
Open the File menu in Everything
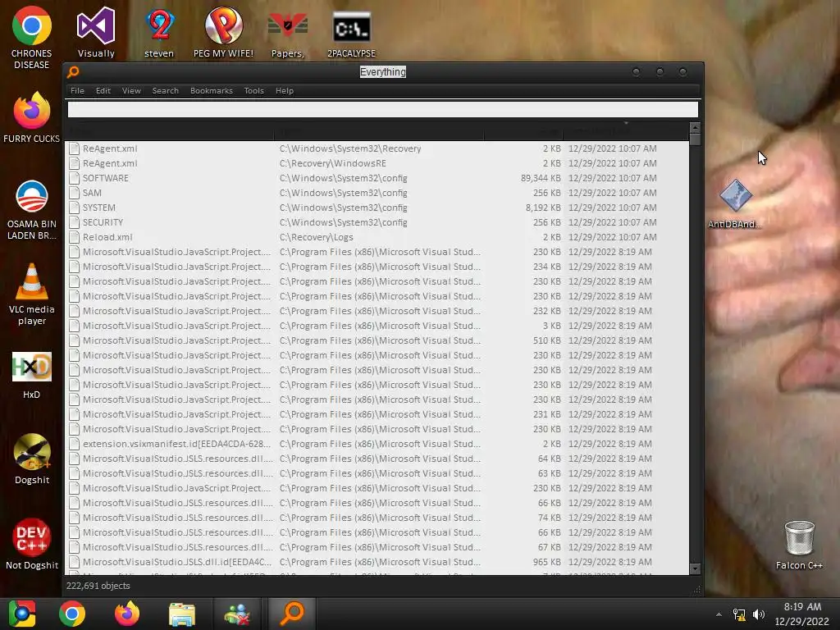click(77, 90)
